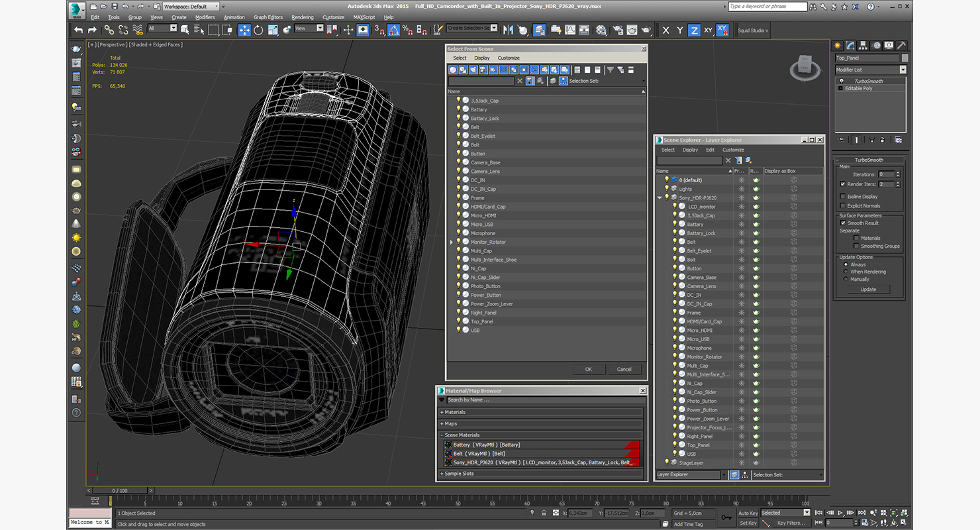Open the Hierarchy command panel tab

863,46
